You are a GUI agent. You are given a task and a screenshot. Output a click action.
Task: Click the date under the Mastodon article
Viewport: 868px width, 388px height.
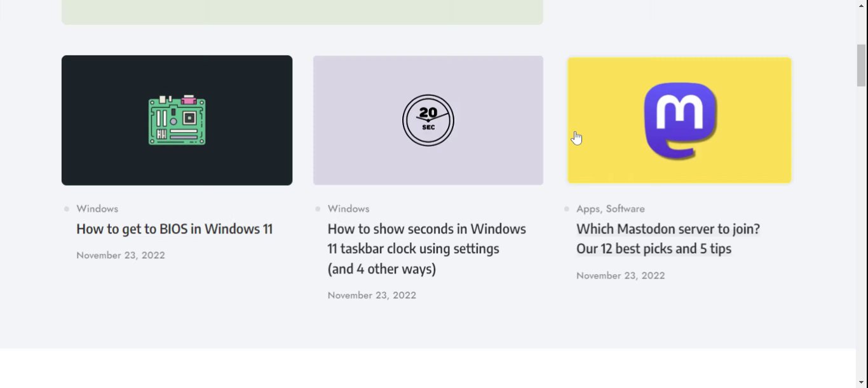click(x=621, y=275)
